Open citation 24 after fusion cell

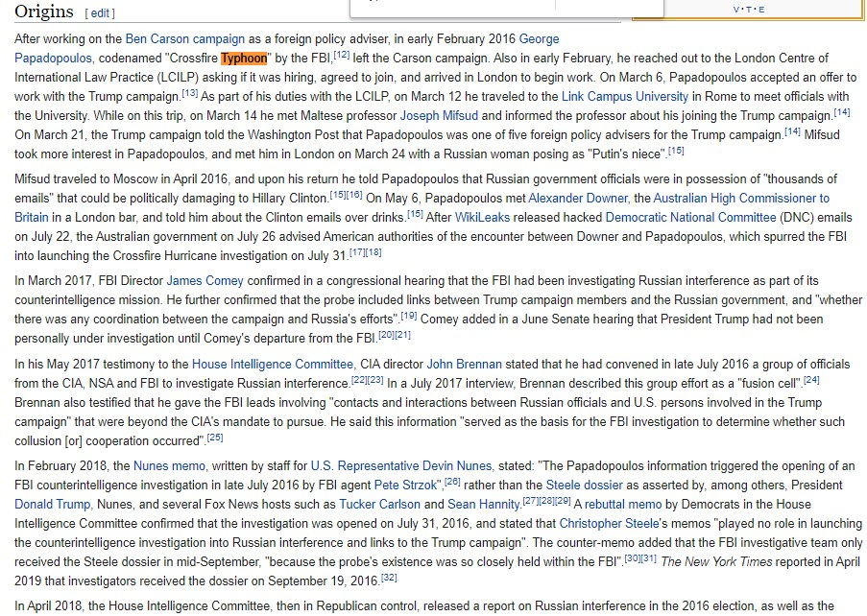(811, 380)
